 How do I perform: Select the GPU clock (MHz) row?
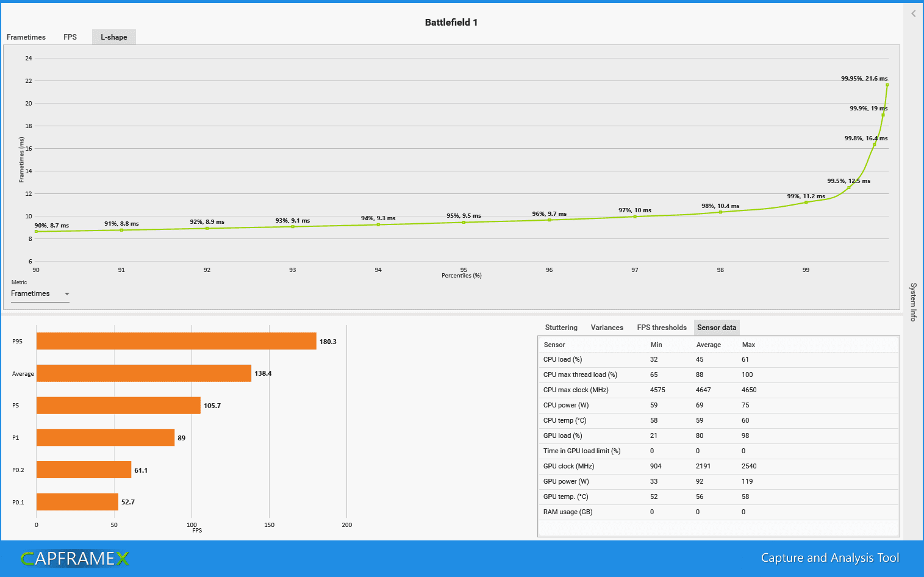[719, 467]
